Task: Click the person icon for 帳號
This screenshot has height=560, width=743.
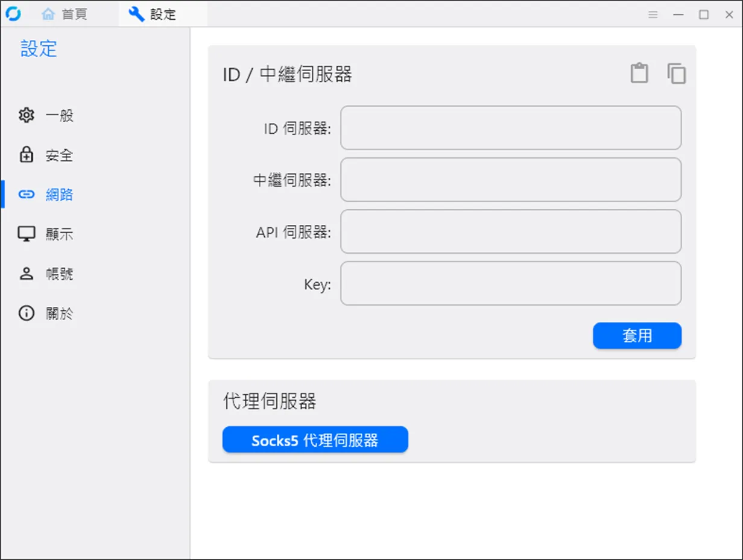Action: pos(27,274)
